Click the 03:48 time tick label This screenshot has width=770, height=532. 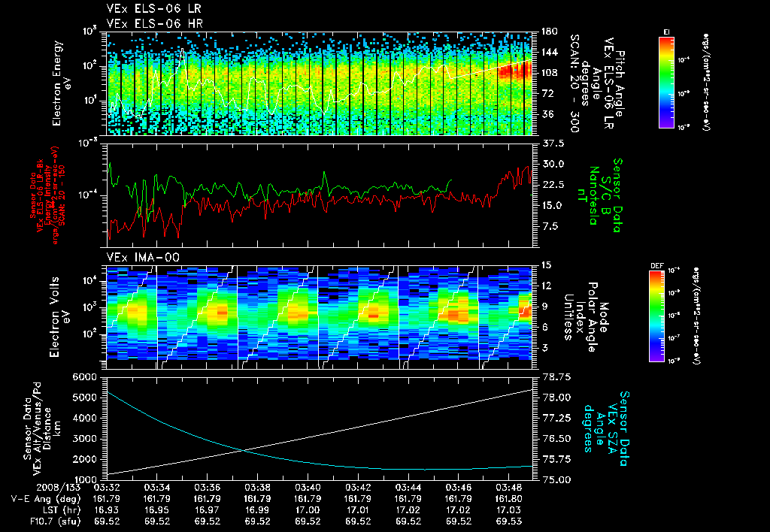pyautogui.click(x=509, y=488)
